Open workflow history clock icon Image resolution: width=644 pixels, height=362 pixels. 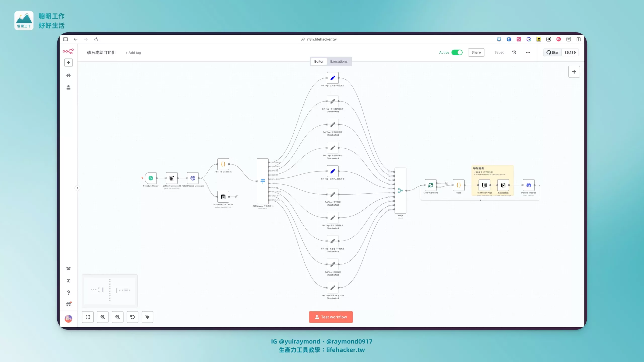(514, 52)
